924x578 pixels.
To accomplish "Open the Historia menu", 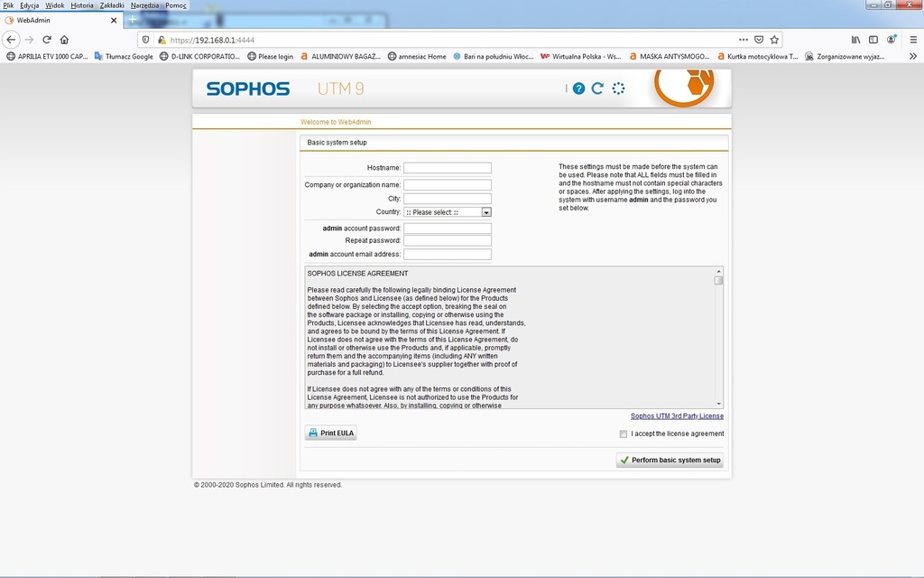I will pos(82,5).
